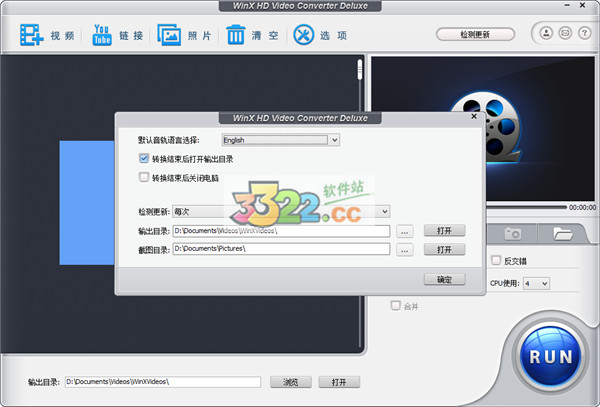Click the dialog's 输出目录 label
The width and height of the screenshot is (600, 407).
(153, 231)
